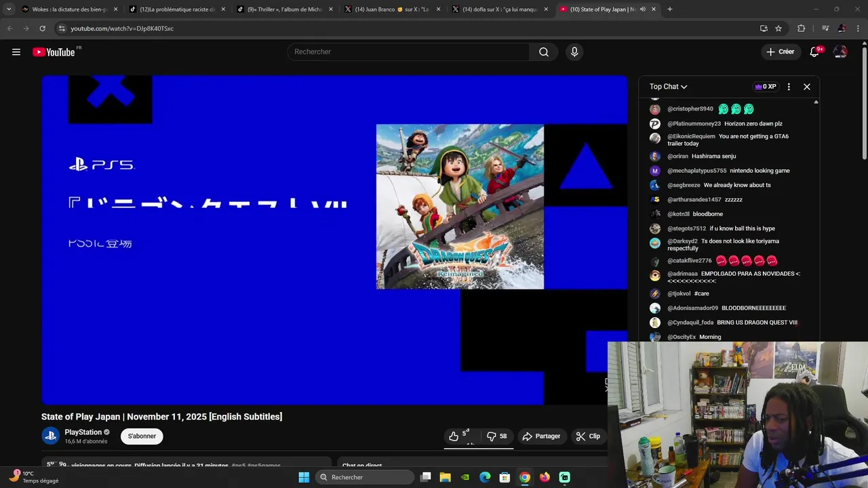Click the Partager share button
Image resolution: width=868 pixels, height=488 pixels.
[x=541, y=436]
